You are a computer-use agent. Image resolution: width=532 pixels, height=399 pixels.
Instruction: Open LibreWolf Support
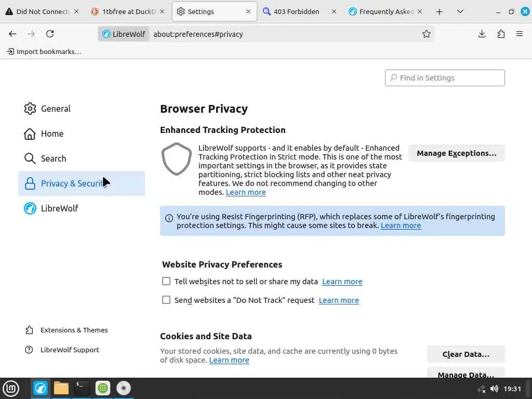(x=62, y=350)
